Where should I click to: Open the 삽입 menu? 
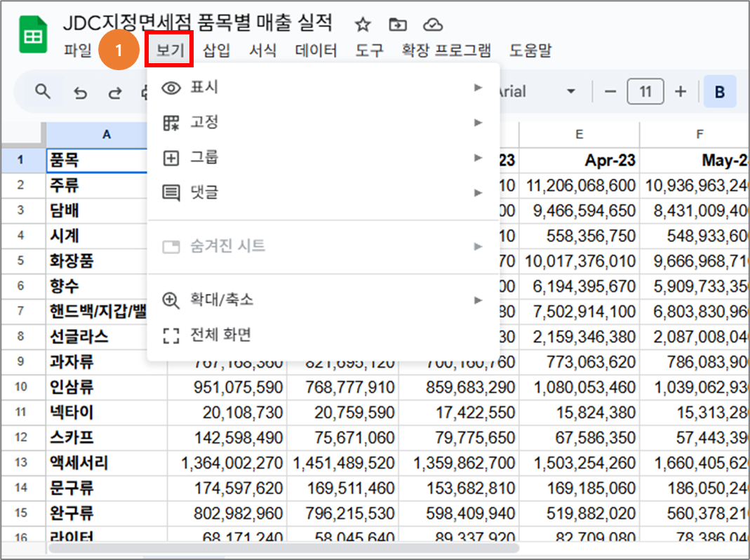click(216, 50)
